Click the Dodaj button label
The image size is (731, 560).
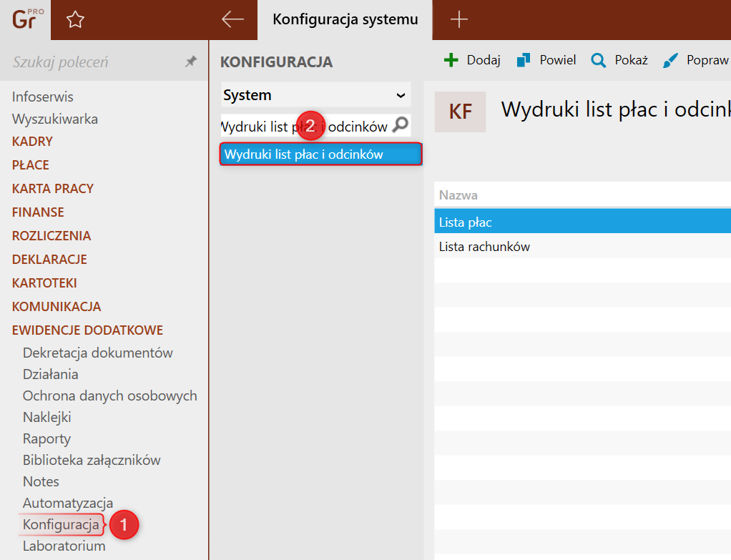[484, 60]
